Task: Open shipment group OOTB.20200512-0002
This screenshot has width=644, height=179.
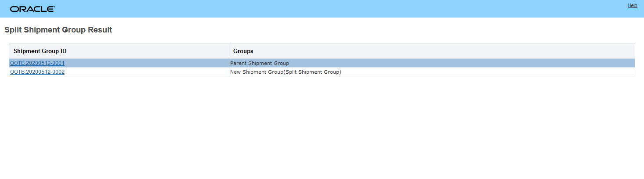Action: pos(37,72)
